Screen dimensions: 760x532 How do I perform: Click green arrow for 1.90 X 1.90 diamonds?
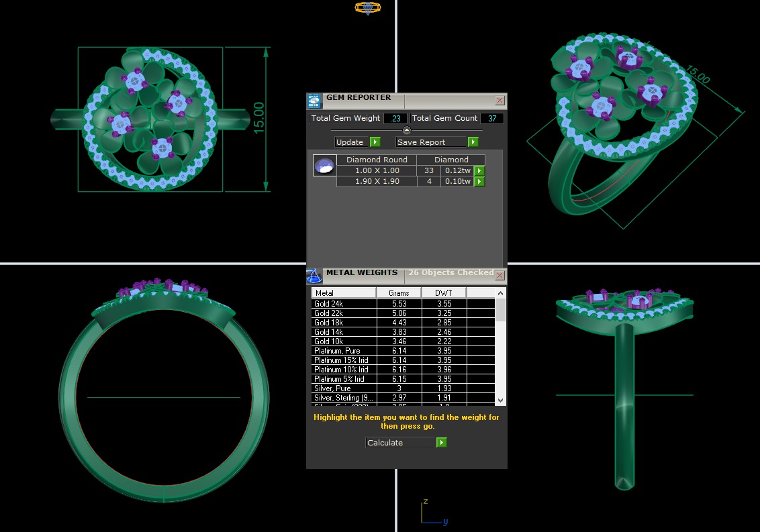coord(479,181)
